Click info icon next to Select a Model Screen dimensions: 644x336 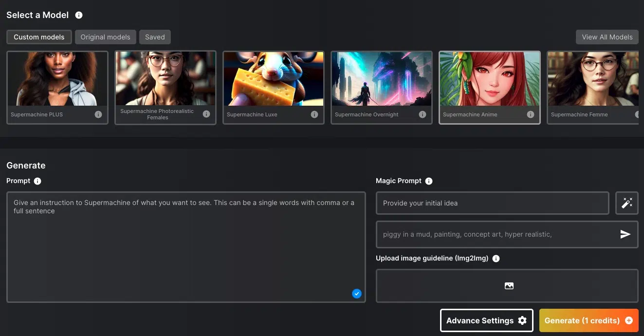(79, 15)
